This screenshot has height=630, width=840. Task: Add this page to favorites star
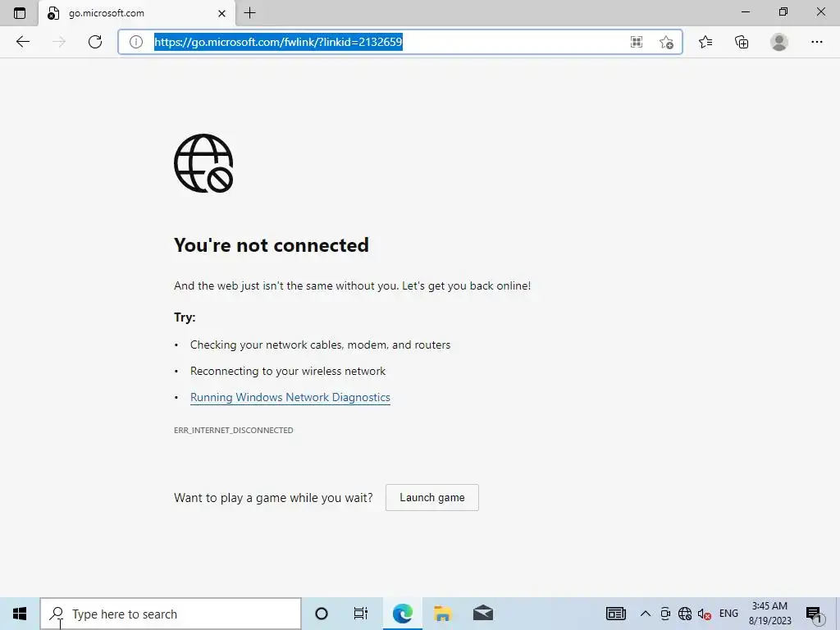[666, 42]
